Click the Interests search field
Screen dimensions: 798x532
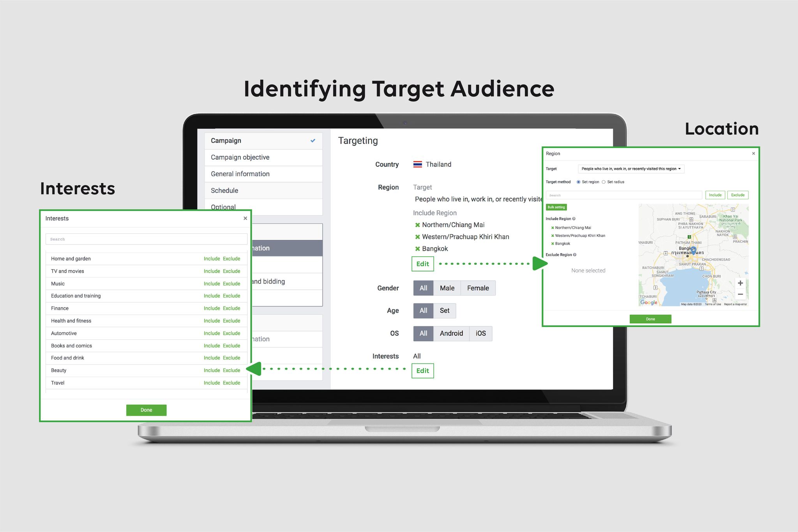click(147, 239)
